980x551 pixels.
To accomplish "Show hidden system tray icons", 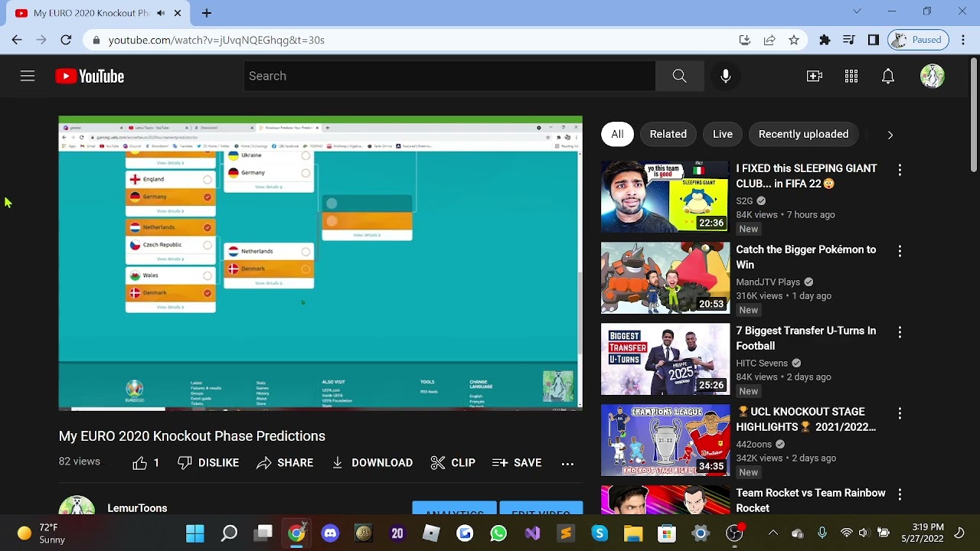I will [773, 533].
